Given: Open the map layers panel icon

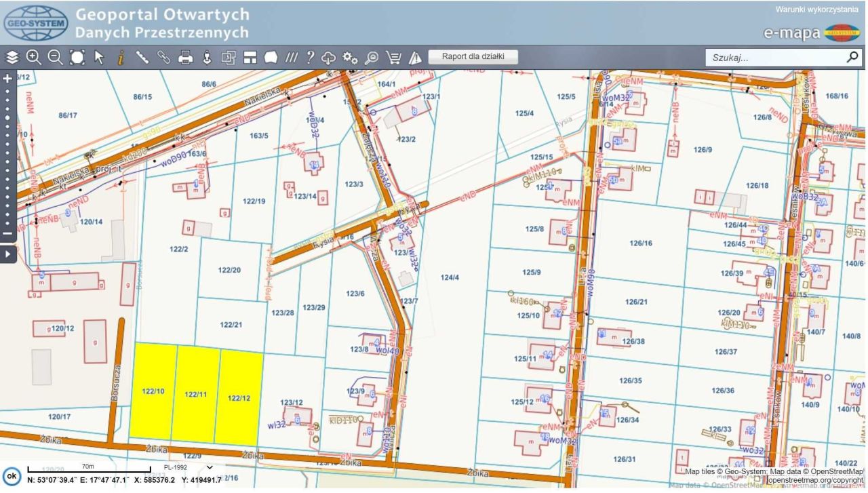Looking at the screenshot, I should 12,58.
